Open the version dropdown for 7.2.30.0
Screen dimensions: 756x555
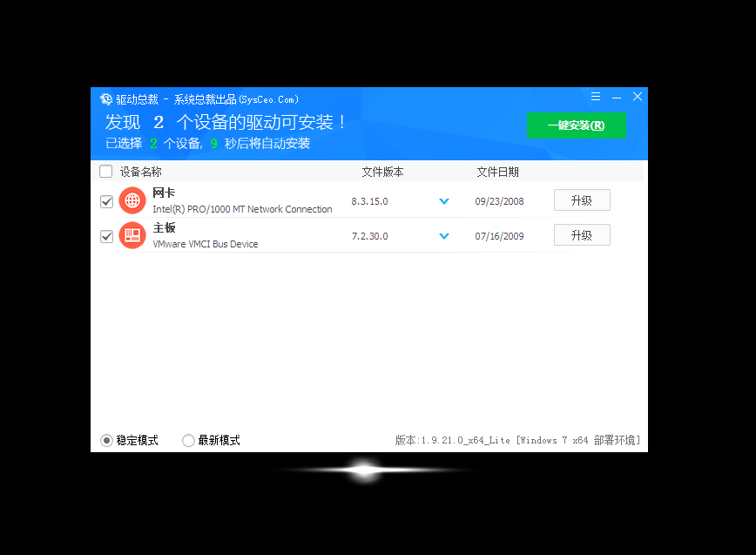coord(444,235)
